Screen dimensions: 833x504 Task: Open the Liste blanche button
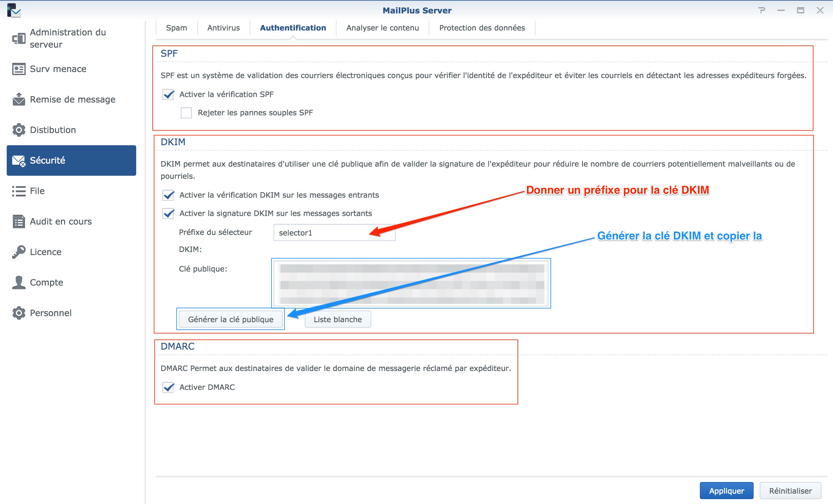coord(338,319)
